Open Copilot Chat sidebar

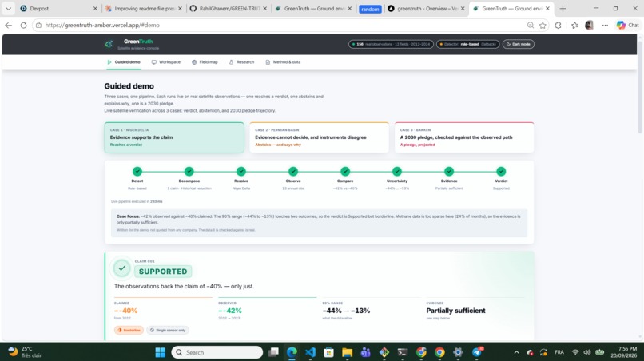628,25
